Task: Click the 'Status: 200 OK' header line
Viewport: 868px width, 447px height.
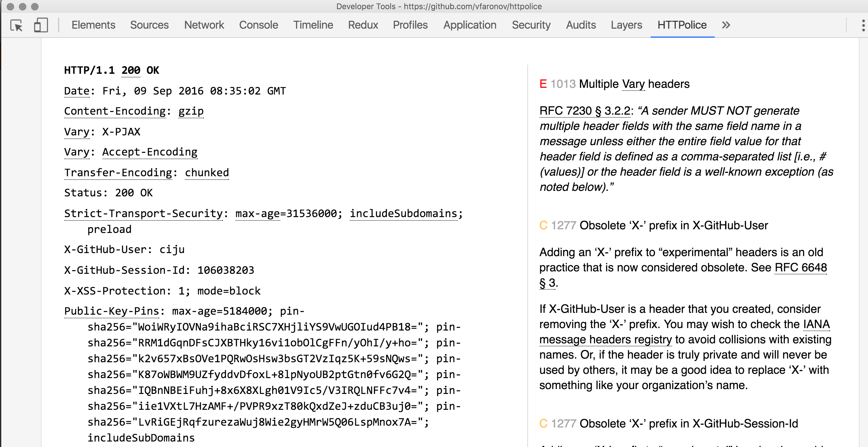Action: pos(109,193)
